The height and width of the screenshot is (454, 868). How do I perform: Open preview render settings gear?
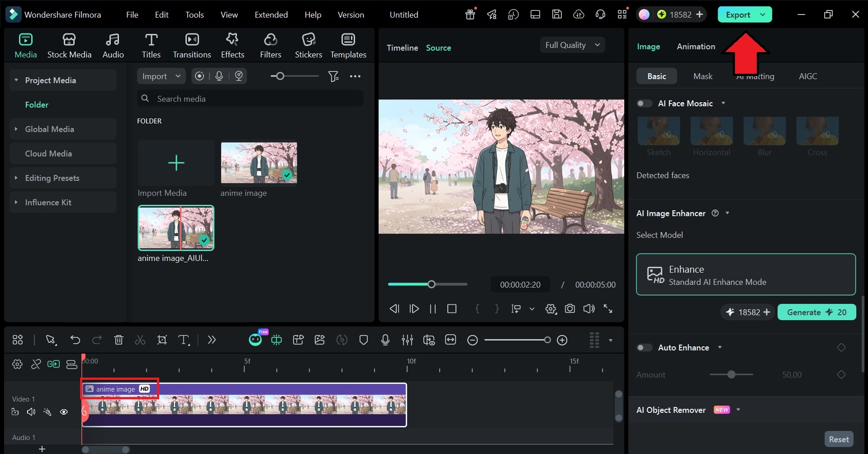[550, 309]
